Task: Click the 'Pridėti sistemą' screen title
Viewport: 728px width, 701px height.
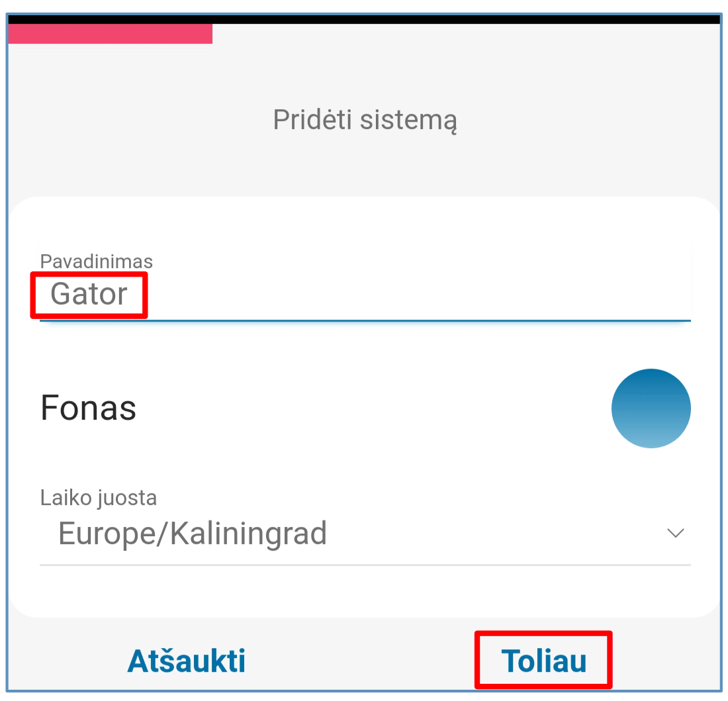Action: click(x=365, y=120)
